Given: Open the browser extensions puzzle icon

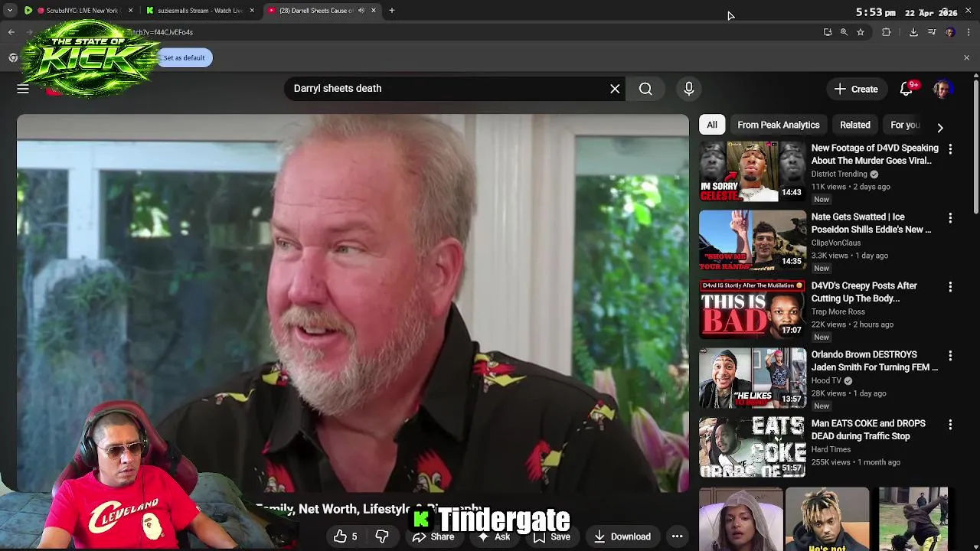Looking at the screenshot, I should (x=887, y=32).
